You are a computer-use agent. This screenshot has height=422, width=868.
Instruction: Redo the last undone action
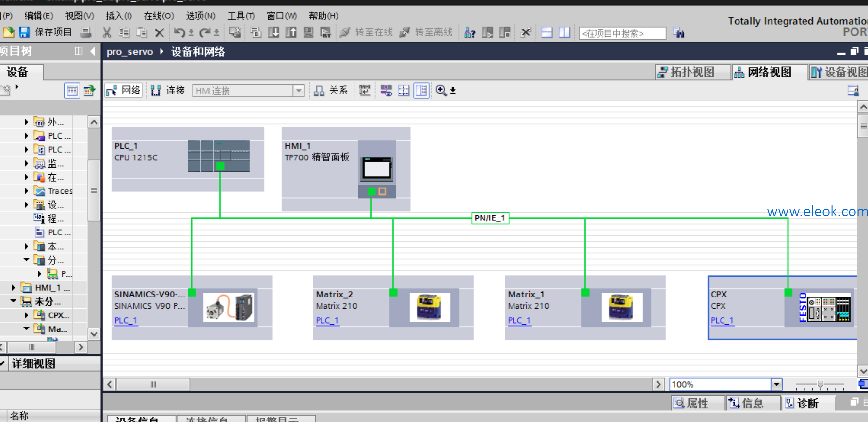pyautogui.click(x=205, y=32)
